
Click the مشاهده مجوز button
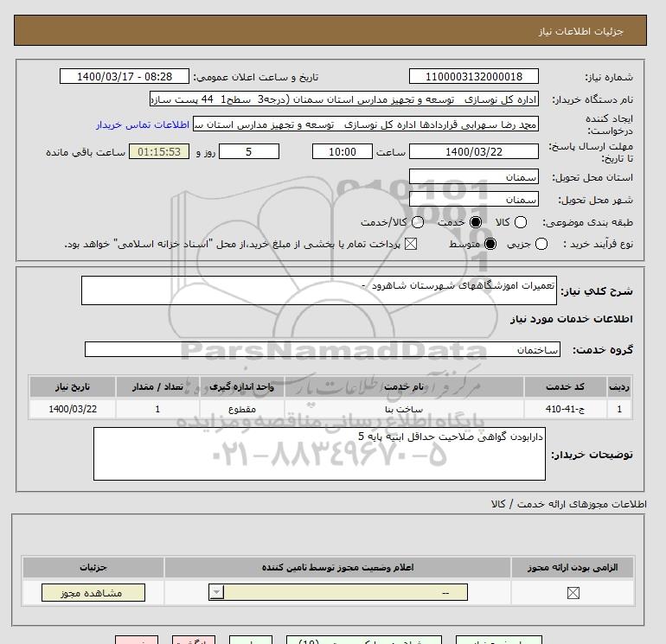pyautogui.click(x=93, y=593)
